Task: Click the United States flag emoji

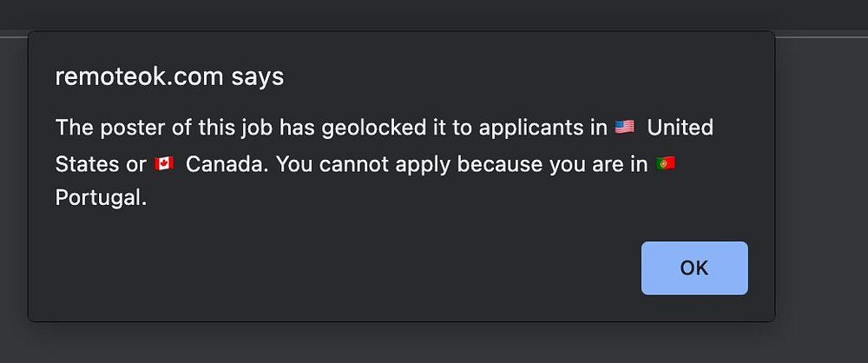Action: [x=624, y=128]
